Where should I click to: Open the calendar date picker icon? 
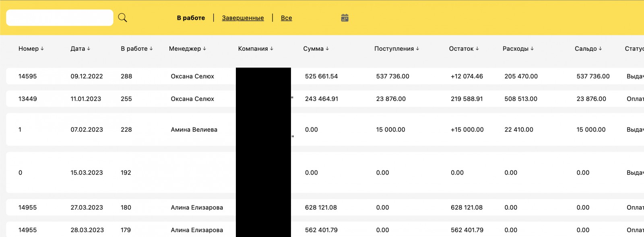click(x=345, y=18)
